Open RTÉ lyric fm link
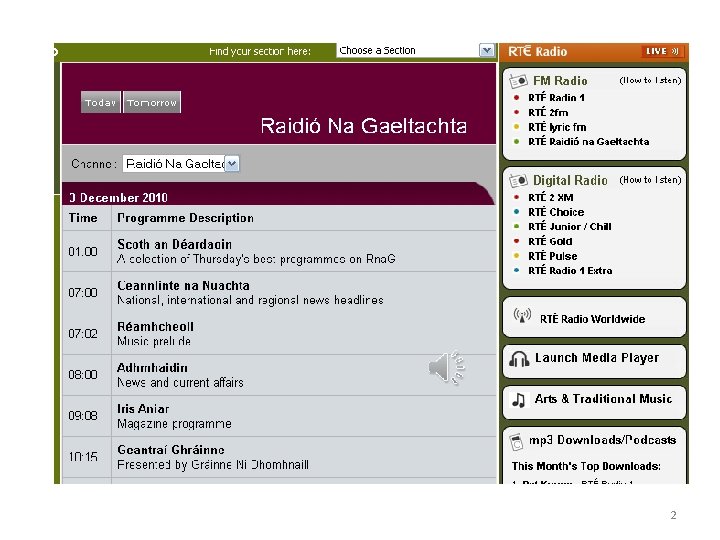The image size is (720, 540). pos(557,127)
